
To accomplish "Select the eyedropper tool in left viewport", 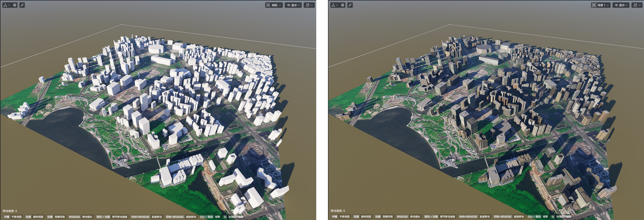I will [22, 5].
